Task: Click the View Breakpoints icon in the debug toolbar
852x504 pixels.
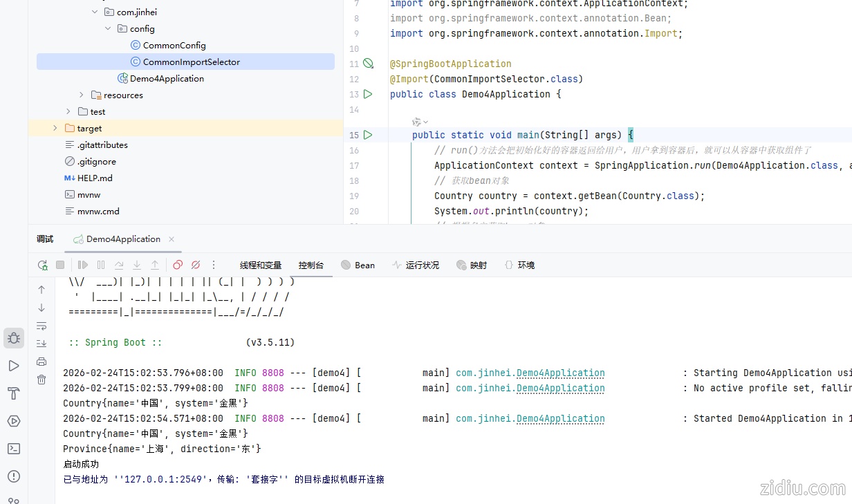Action: tap(178, 265)
